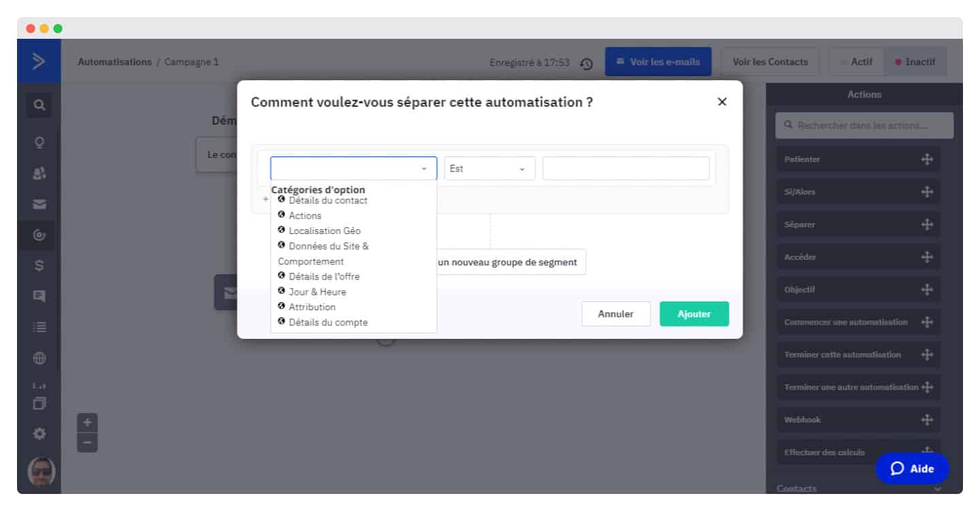Click the plus zoom-in button on canvas
This screenshot has height=511, width=980.
[x=87, y=423]
